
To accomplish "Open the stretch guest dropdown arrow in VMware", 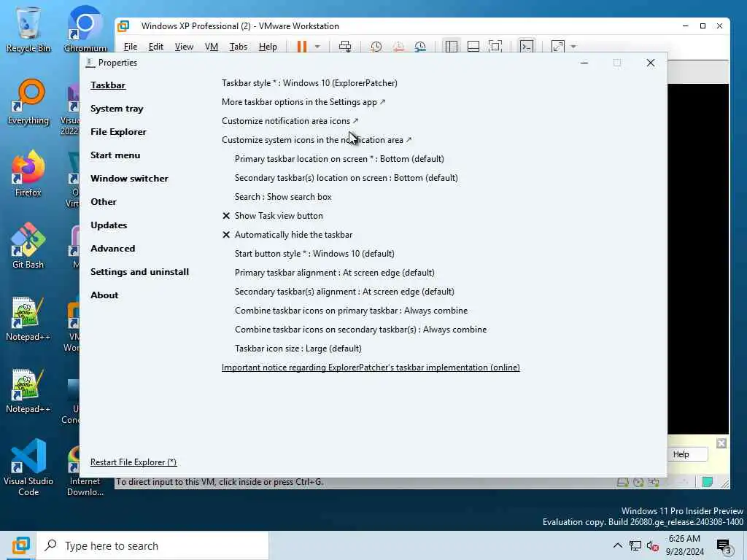I will pos(573,47).
